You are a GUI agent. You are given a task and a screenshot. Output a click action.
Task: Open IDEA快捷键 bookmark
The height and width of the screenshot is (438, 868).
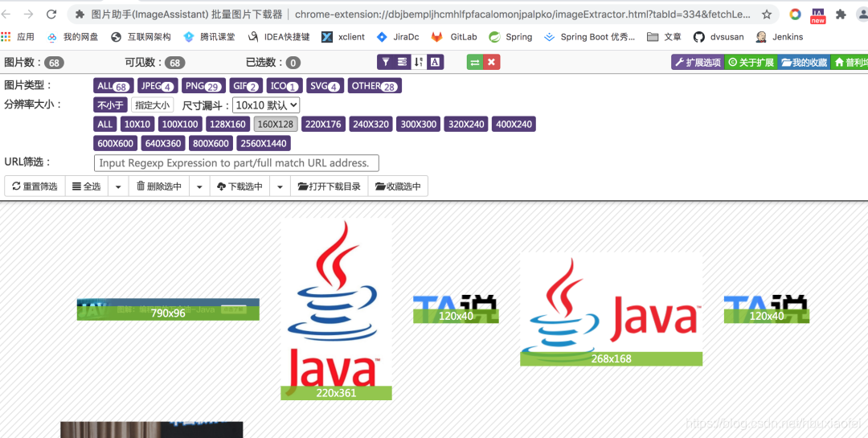pos(279,37)
